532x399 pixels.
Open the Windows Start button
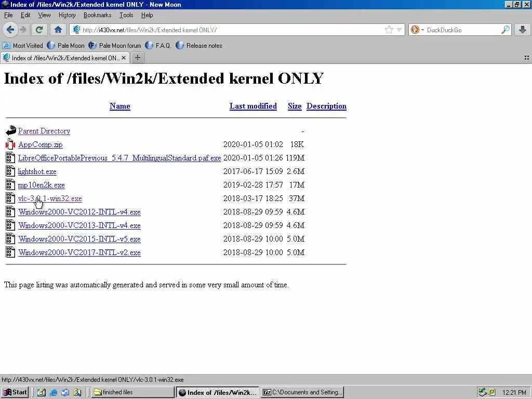coord(15,392)
